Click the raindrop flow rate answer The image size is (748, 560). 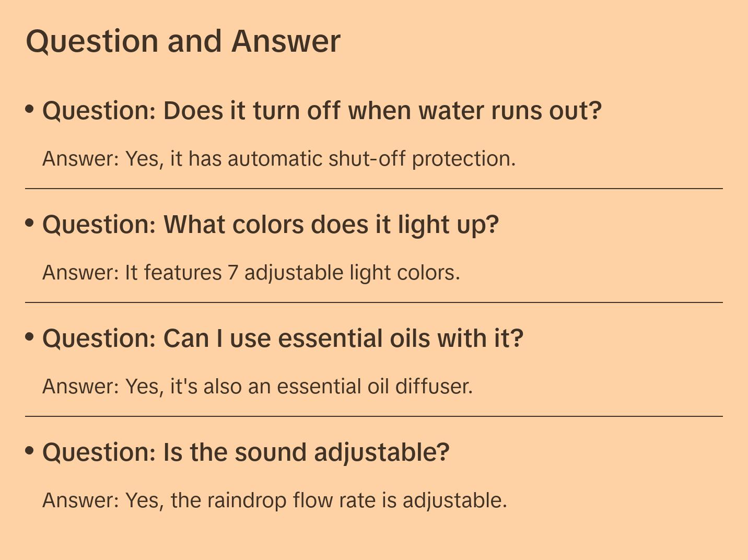[275, 500]
